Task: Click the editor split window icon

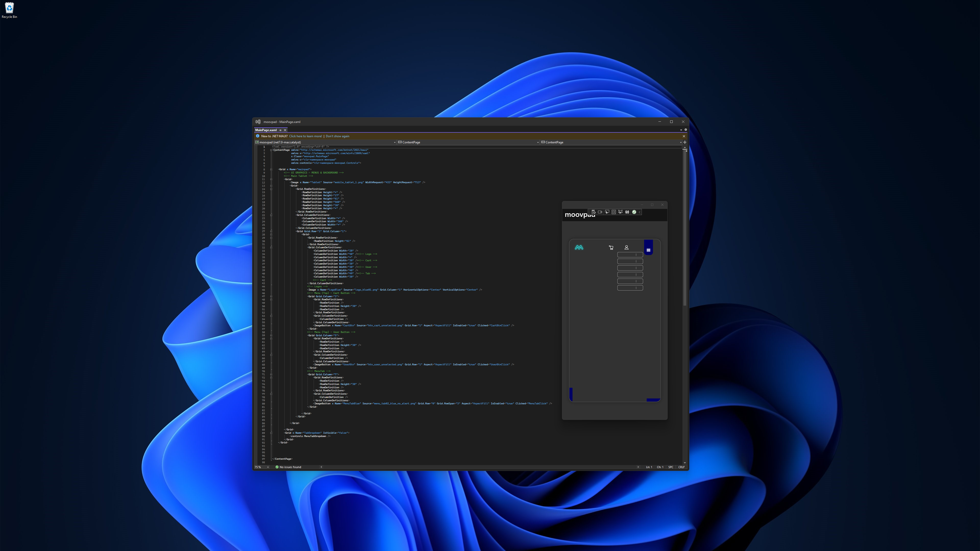Action: tap(685, 142)
